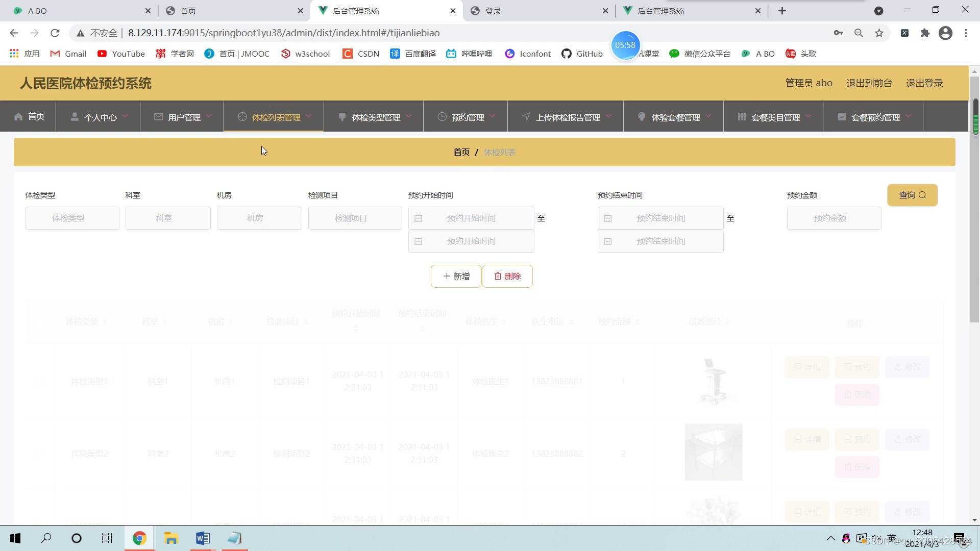Screen dimensions: 980x551
Task: Open the CSDN bookmark in bookmarks bar
Action: pos(361,54)
